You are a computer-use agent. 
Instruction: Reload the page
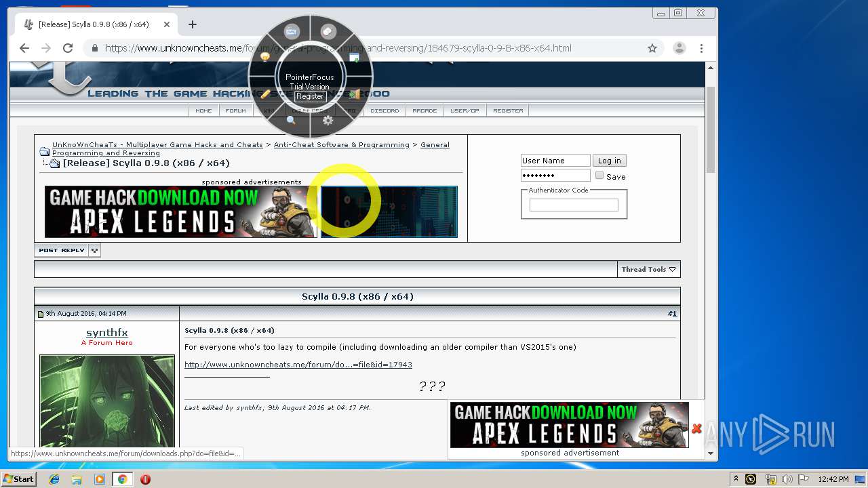coord(68,48)
